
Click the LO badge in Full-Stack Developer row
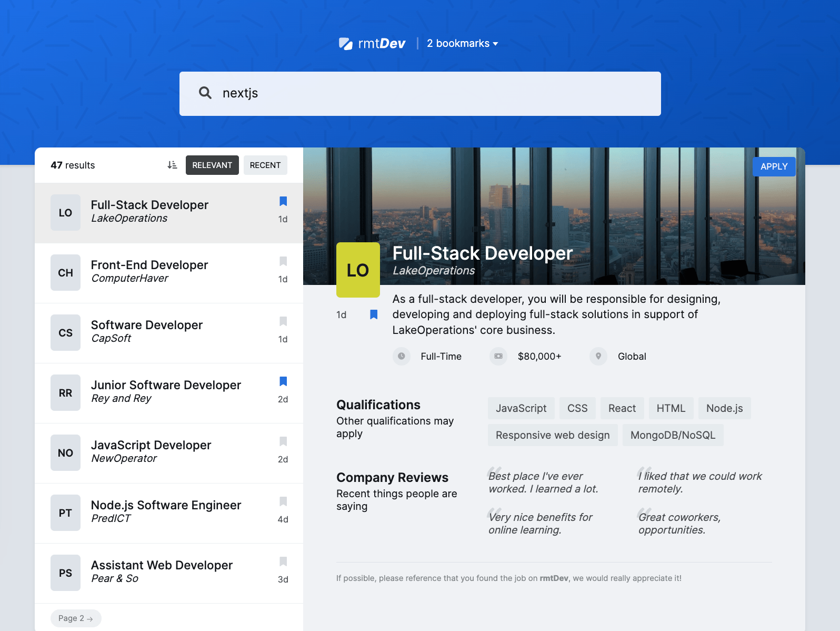(65, 213)
